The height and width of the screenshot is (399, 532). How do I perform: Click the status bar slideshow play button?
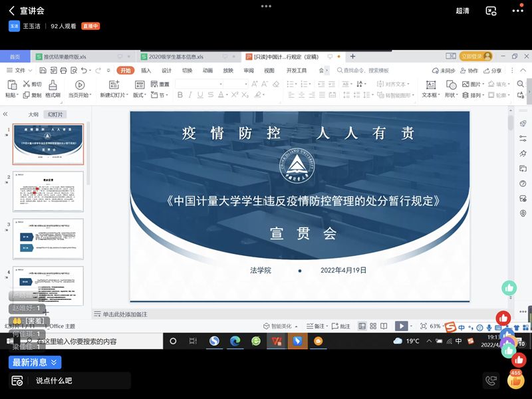coord(402,326)
